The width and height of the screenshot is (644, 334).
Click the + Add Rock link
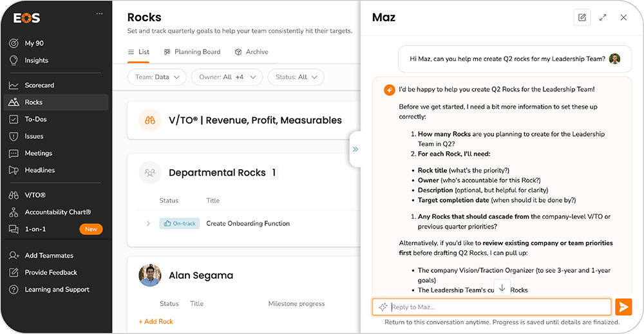(x=156, y=322)
